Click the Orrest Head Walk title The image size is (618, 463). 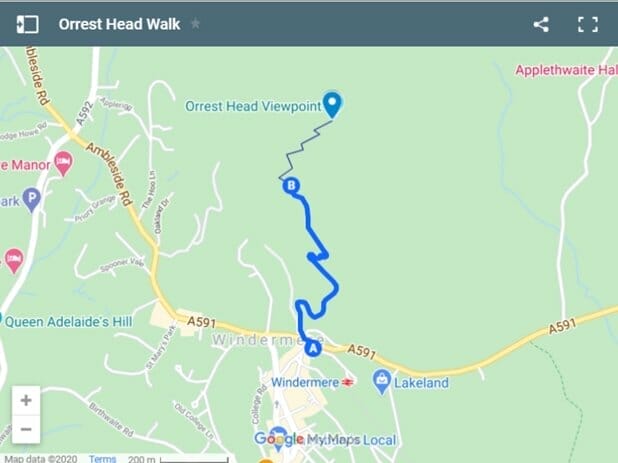(119, 24)
